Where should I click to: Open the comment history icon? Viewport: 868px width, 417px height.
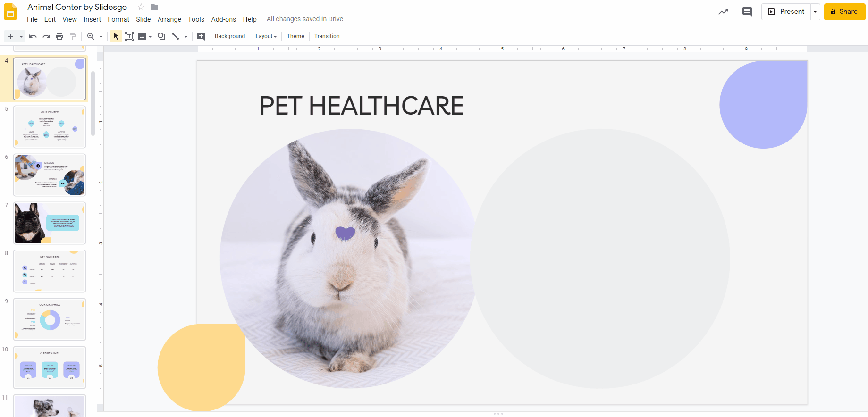point(747,12)
